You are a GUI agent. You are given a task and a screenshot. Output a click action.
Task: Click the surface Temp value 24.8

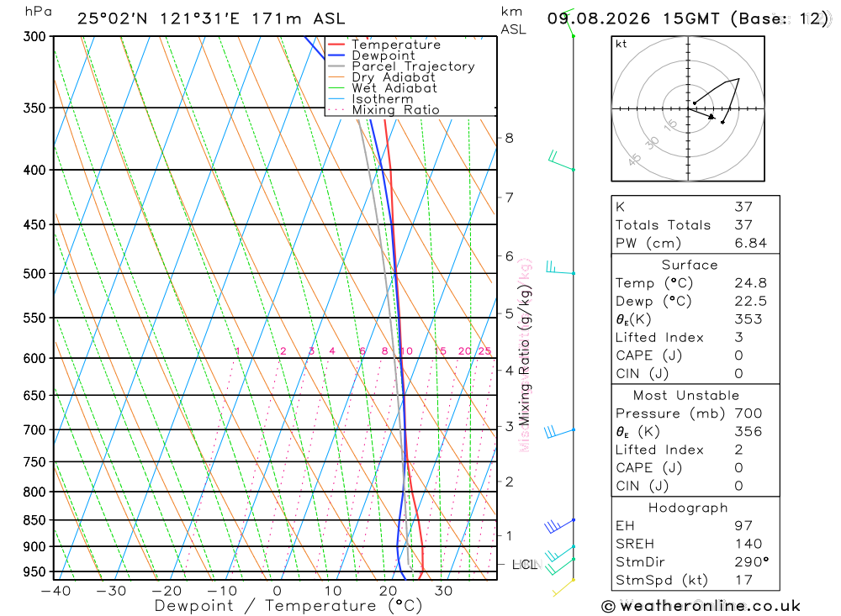(750, 283)
